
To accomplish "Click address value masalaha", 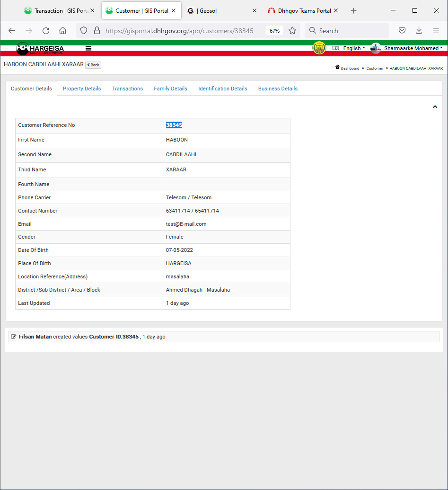I will click(177, 276).
